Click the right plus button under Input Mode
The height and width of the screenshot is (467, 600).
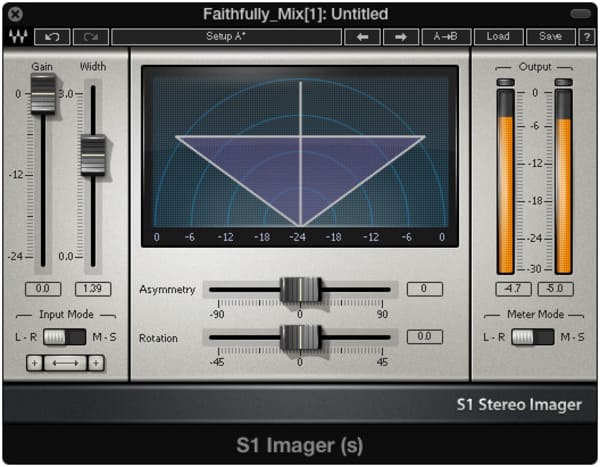tap(96, 363)
